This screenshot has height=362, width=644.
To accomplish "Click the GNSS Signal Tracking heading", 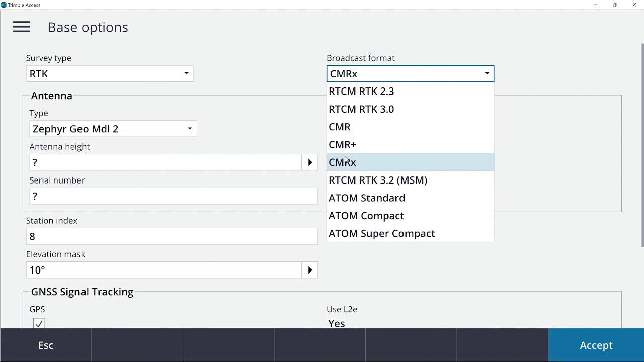I will (x=82, y=292).
